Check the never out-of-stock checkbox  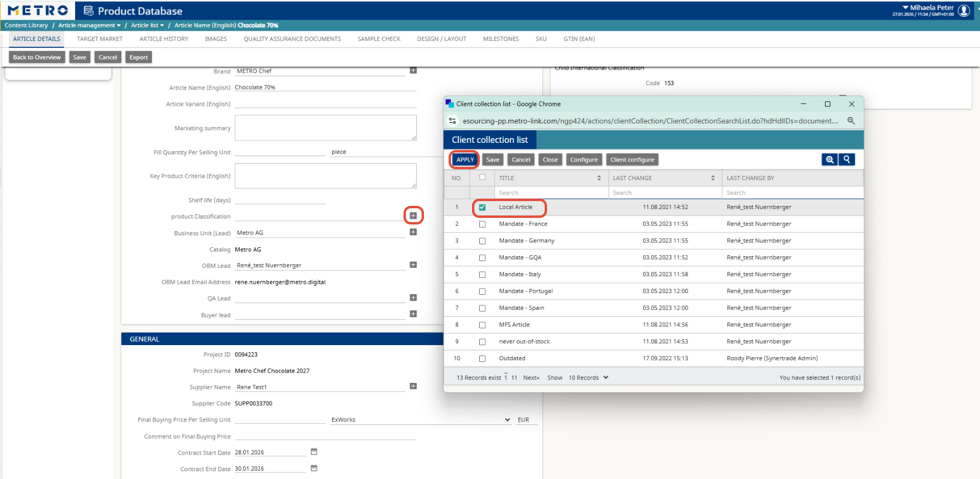pos(482,342)
